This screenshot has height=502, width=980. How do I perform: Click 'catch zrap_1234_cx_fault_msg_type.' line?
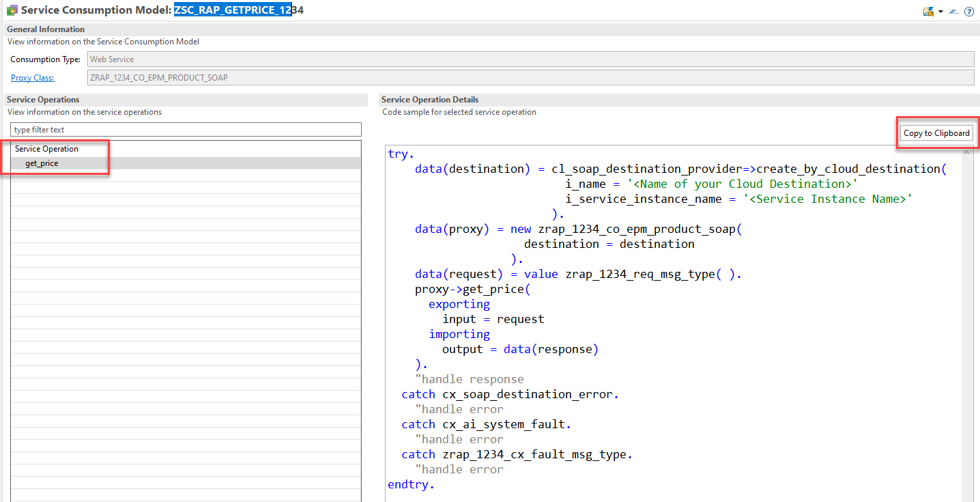pos(517,455)
